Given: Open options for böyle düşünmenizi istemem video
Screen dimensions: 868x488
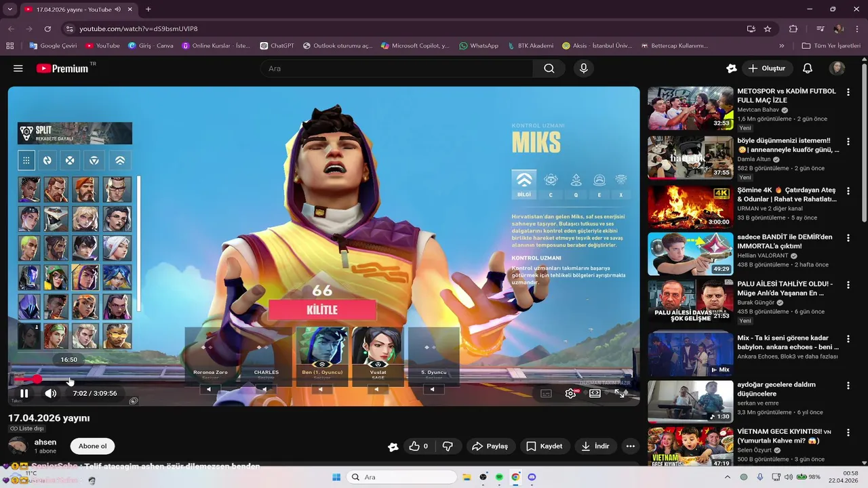Looking at the screenshot, I should pyautogui.click(x=848, y=142).
